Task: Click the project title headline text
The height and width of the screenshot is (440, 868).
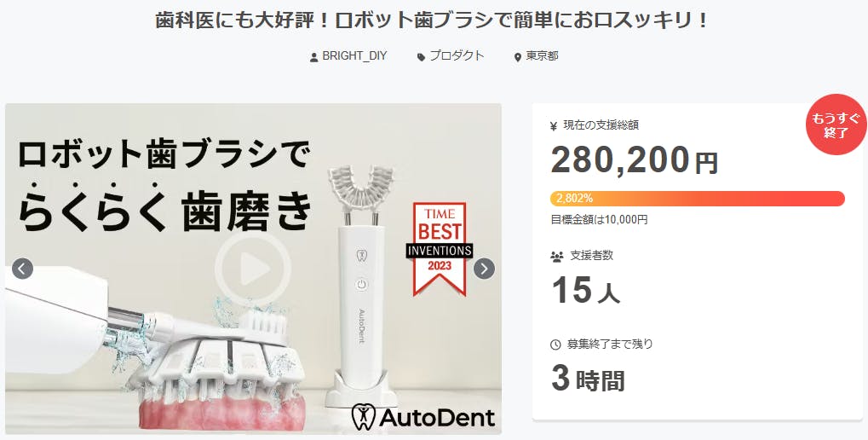Action: tap(433, 21)
